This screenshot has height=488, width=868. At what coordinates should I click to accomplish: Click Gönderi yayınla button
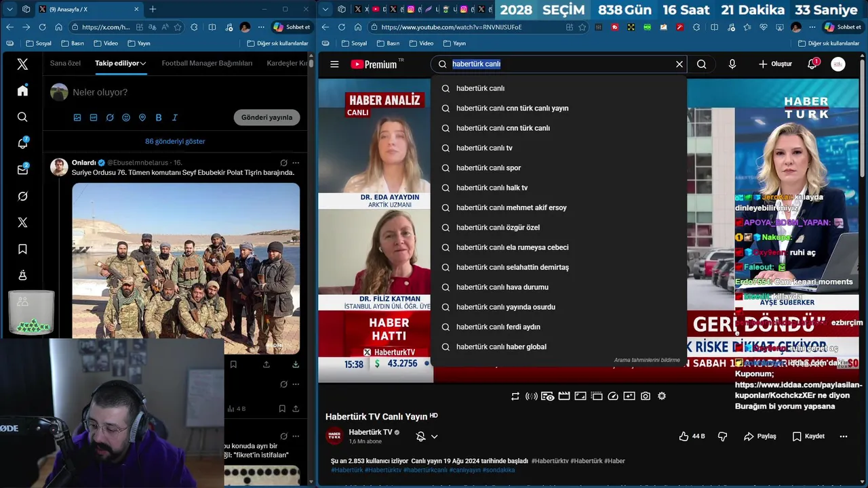pyautogui.click(x=267, y=117)
